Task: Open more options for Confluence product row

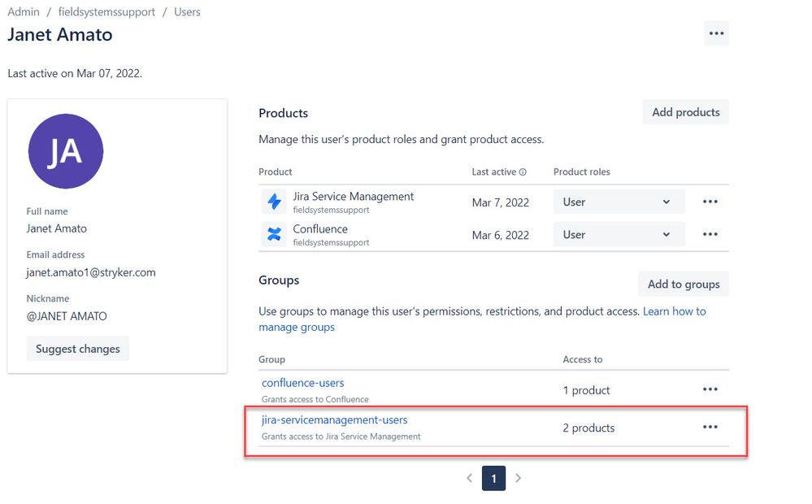Action: tap(710, 234)
